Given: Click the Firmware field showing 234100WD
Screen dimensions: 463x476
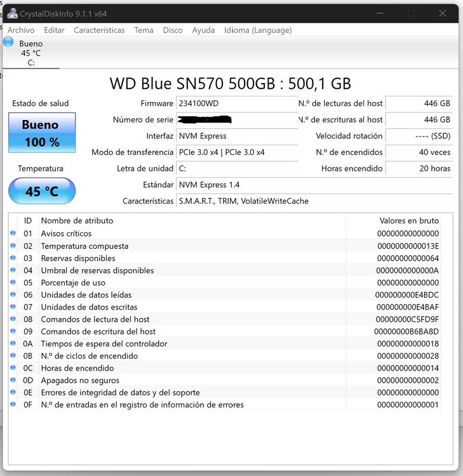Looking at the screenshot, I should click(x=237, y=103).
